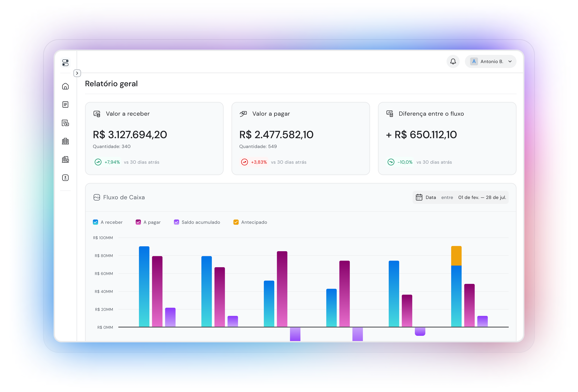
Task: Click the +7,94% percentage label
Action: point(112,162)
